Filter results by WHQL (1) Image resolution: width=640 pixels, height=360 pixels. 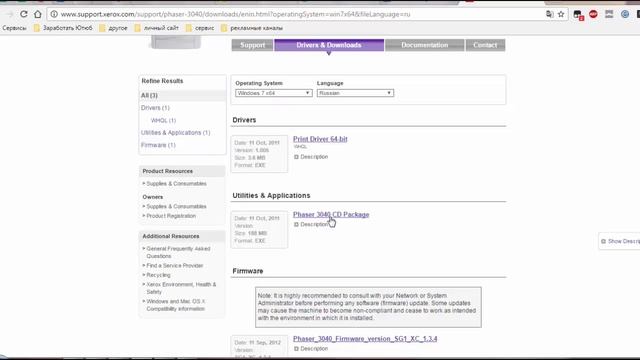tap(163, 120)
